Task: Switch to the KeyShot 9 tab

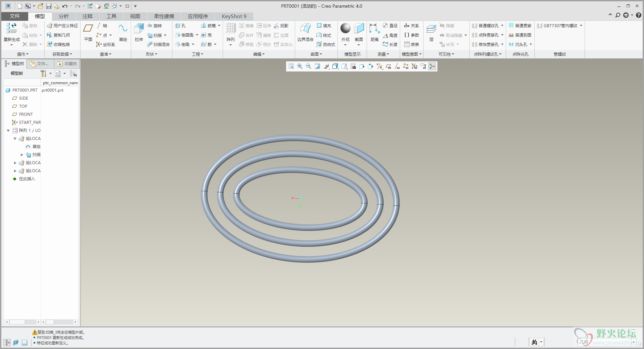Action: coord(234,16)
